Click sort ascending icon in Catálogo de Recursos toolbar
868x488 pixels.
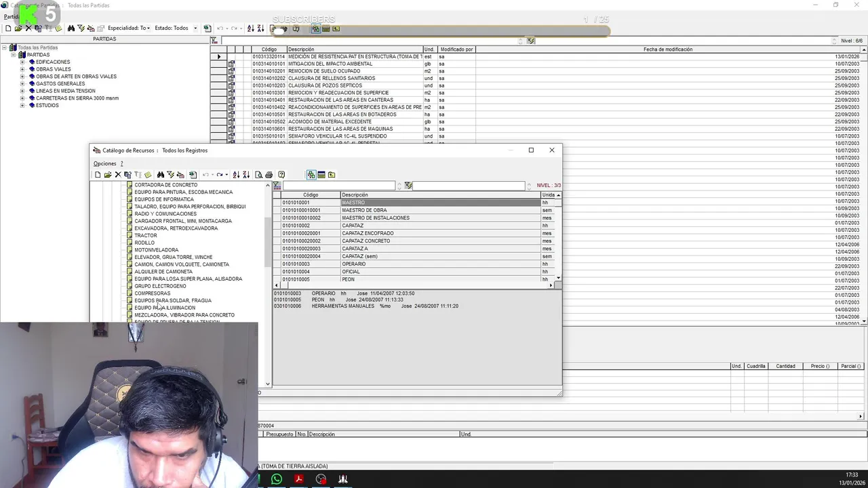(x=236, y=175)
